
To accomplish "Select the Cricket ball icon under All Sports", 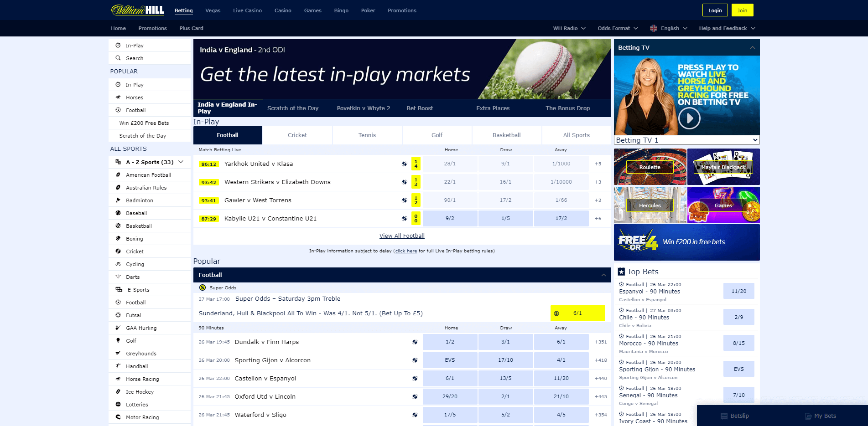I will 118,251.
